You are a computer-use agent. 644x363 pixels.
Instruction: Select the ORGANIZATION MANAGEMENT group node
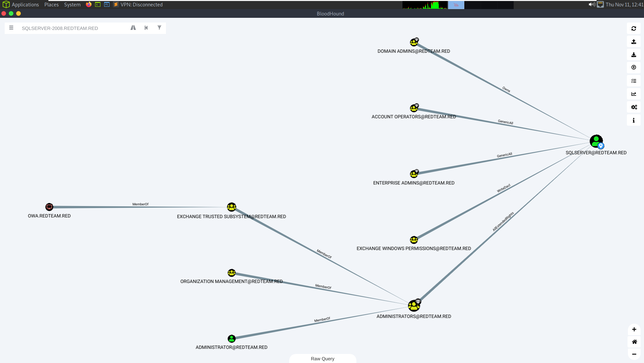click(231, 273)
